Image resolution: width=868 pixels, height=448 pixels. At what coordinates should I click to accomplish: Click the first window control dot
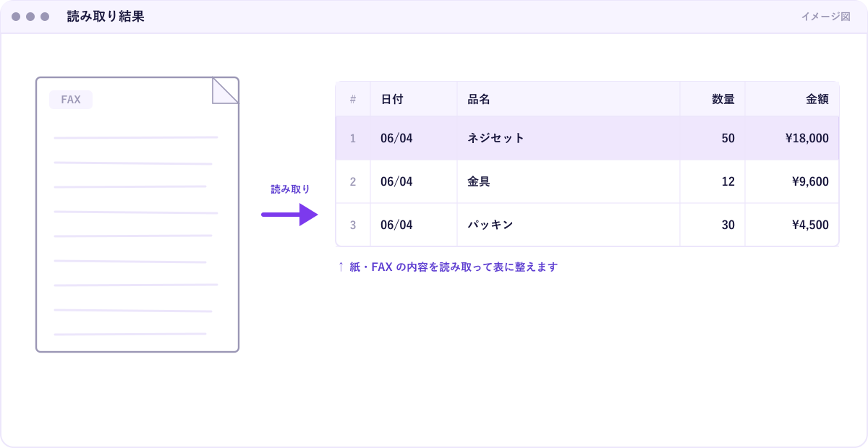click(16, 17)
